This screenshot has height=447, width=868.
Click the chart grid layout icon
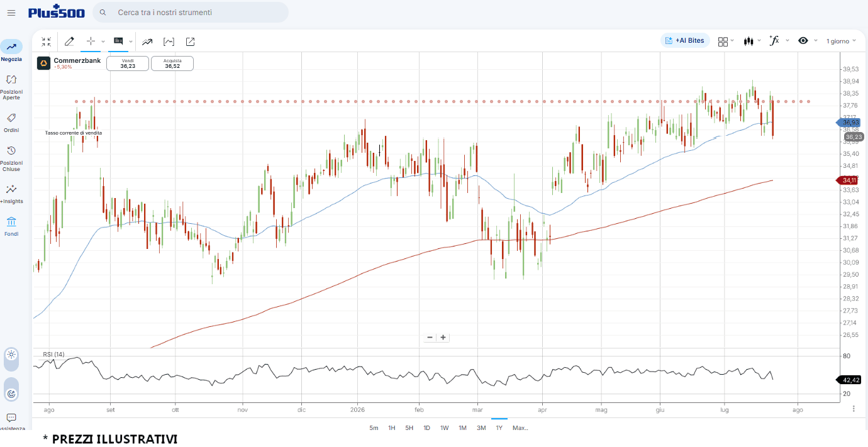723,41
